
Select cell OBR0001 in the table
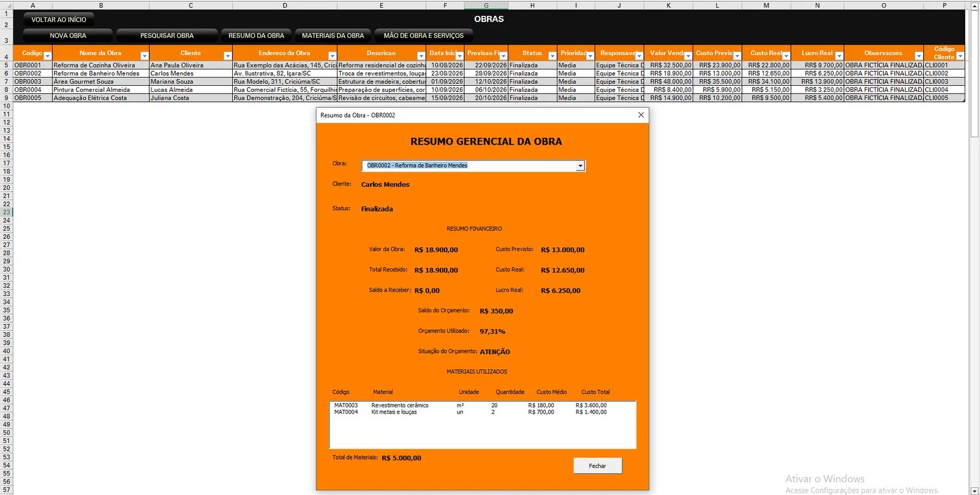tap(32, 65)
